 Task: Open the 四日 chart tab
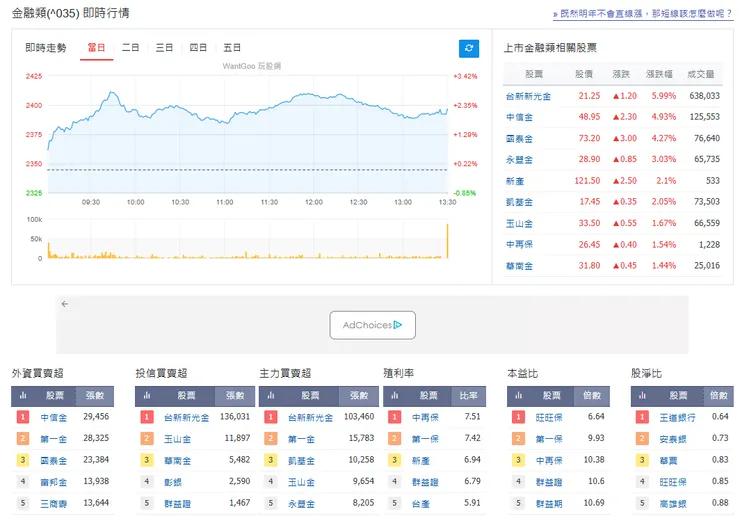coord(198,48)
